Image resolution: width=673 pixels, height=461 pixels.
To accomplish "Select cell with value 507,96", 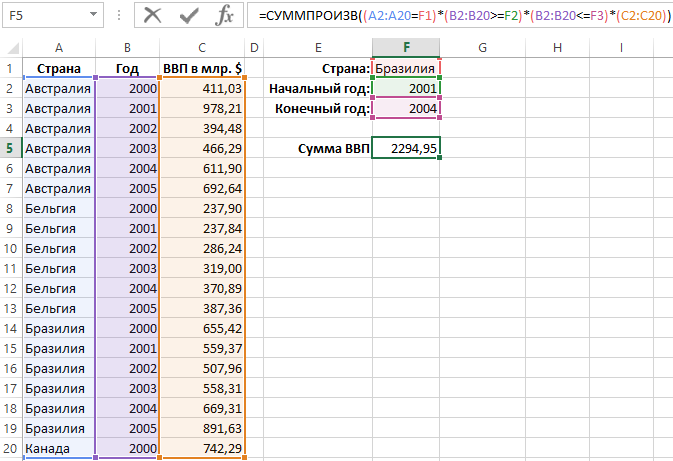I will [x=202, y=368].
